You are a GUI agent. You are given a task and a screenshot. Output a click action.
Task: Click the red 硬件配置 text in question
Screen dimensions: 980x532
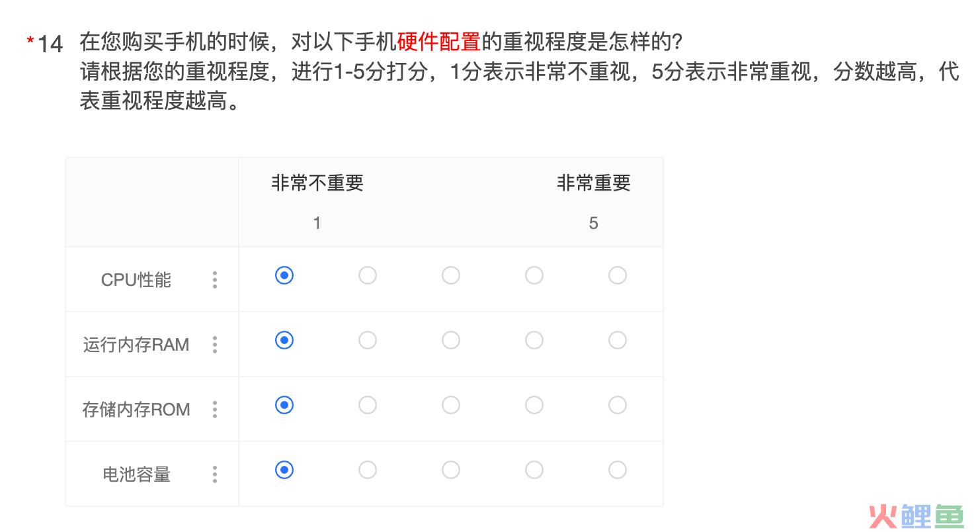coord(439,42)
